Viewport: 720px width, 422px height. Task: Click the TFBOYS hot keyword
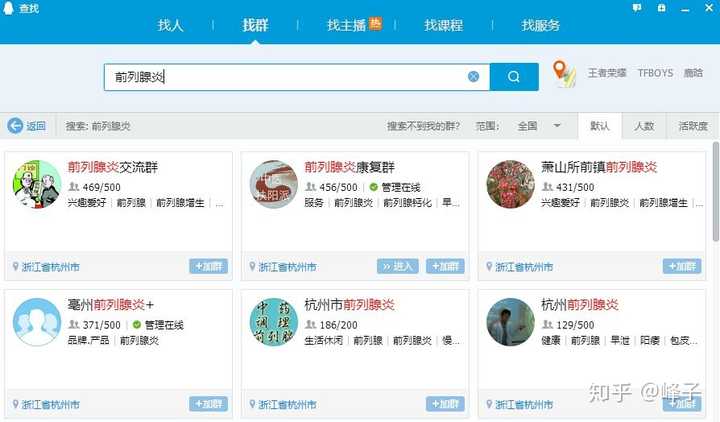pos(655,73)
